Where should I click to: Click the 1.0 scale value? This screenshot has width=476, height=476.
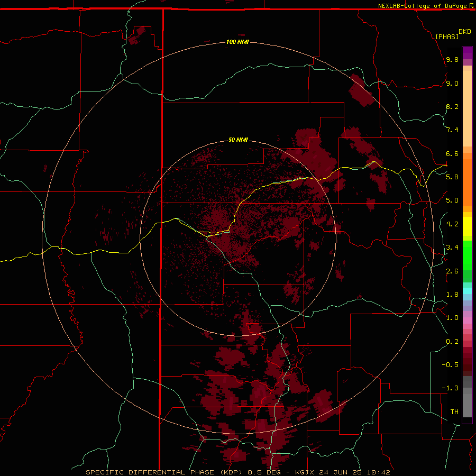452,318
